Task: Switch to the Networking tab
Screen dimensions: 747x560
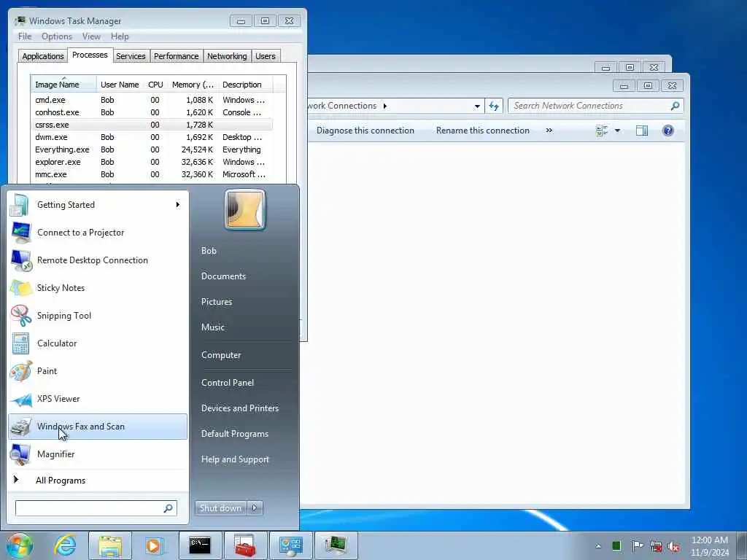Action: click(x=228, y=56)
